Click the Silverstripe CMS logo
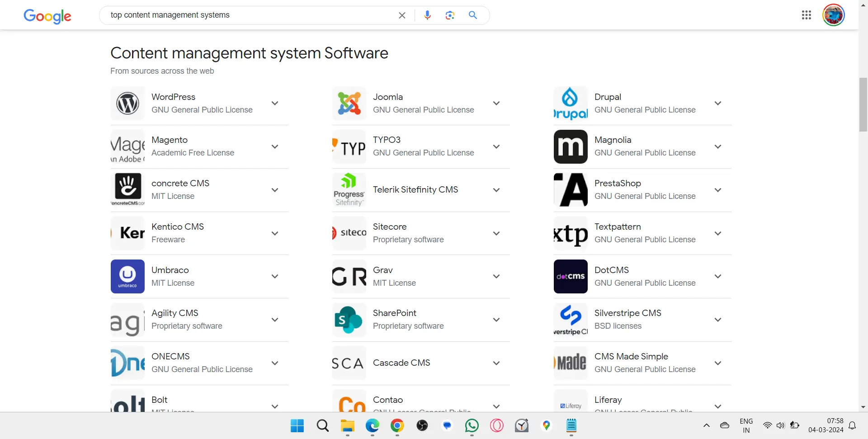This screenshot has width=868, height=439. pyautogui.click(x=571, y=320)
